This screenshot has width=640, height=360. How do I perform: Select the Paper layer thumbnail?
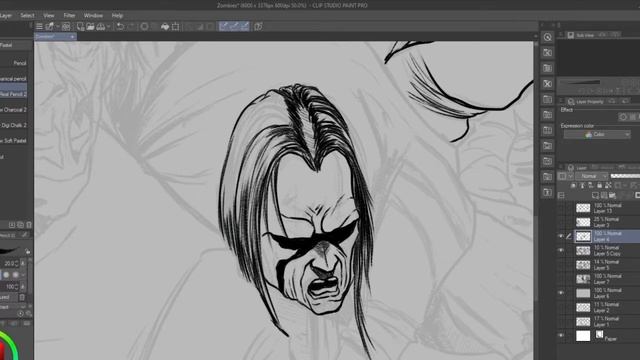tap(583, 336)
